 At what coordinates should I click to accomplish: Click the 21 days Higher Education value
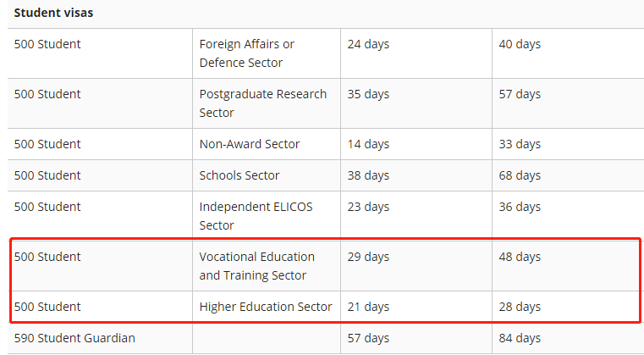coord(368,307)
